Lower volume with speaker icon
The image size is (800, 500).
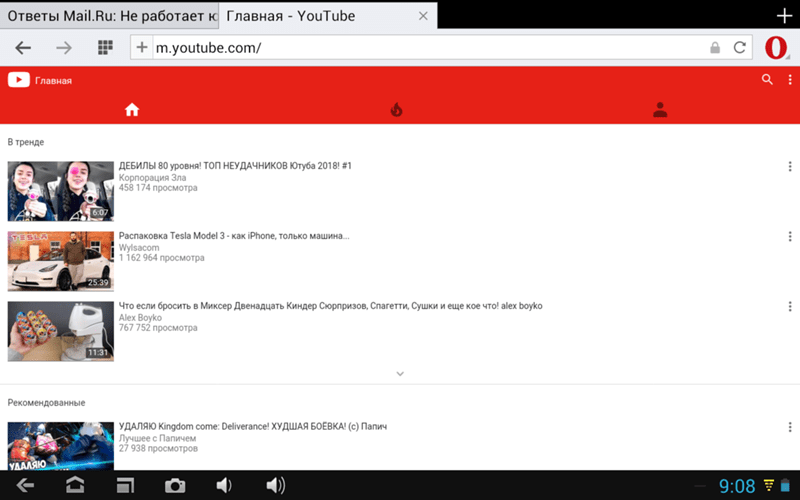(x=223, y=485)
